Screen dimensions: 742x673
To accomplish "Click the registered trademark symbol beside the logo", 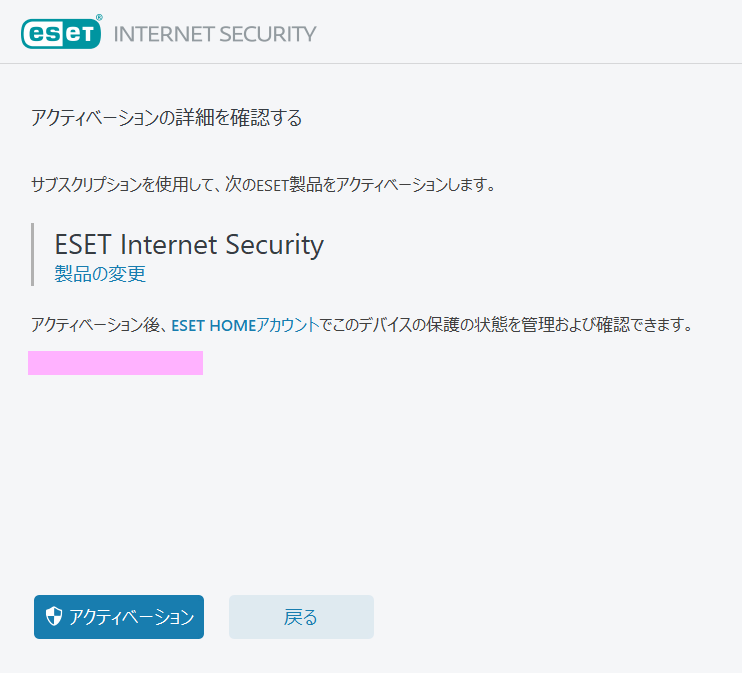I will (x=99, y=18).
